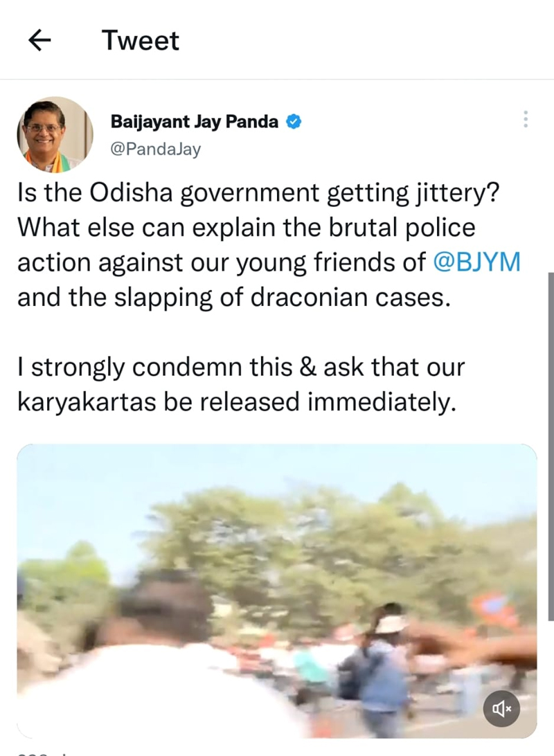Click the Tweet header title
The width and height of the screenshot is (554, 756).
coord(141,40)
